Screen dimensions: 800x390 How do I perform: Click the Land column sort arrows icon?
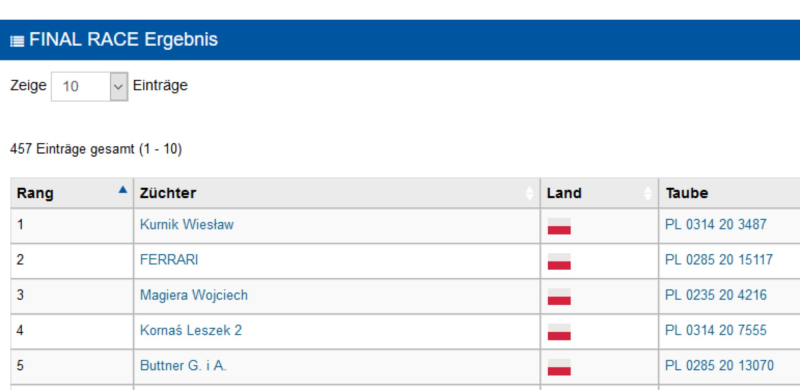[648, 193]
